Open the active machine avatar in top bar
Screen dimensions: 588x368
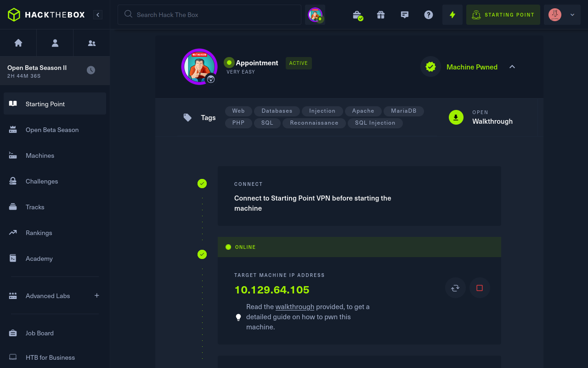point(315,15)
